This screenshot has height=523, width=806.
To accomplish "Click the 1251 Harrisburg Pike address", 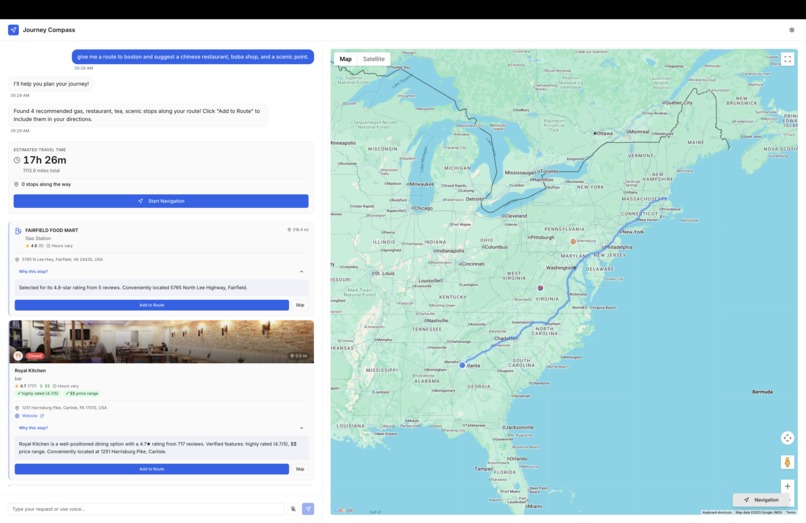I will tap(64, 408).
